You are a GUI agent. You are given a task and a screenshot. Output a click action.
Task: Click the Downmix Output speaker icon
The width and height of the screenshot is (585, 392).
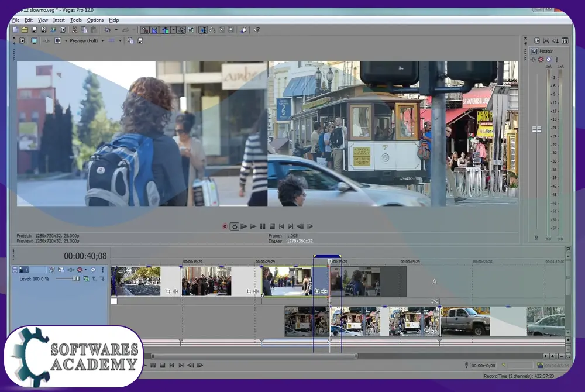tap(546, 40)
